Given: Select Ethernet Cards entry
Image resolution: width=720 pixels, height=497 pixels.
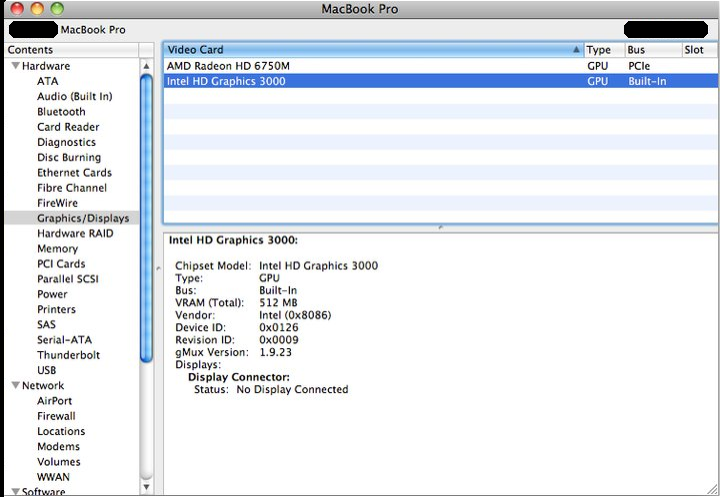Looking at the screenshot, I should pyautogui.click(x=74, y=173).
